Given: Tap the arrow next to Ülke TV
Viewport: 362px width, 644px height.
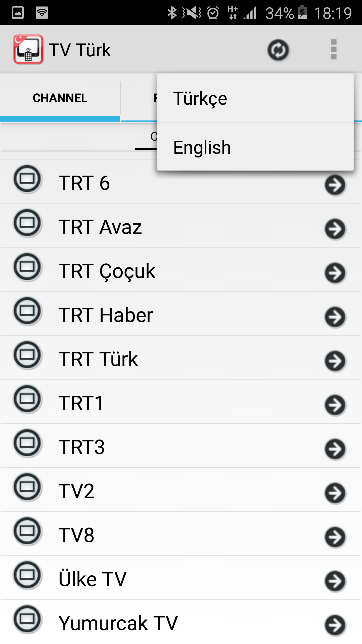Looking at the screenshot, I should pos(335,581).
